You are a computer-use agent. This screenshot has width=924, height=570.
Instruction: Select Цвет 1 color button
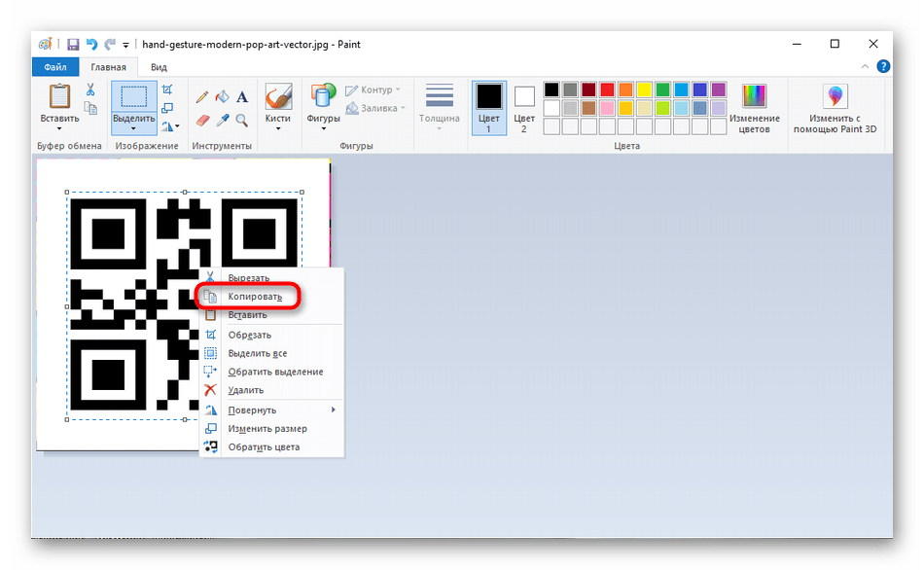488,109
